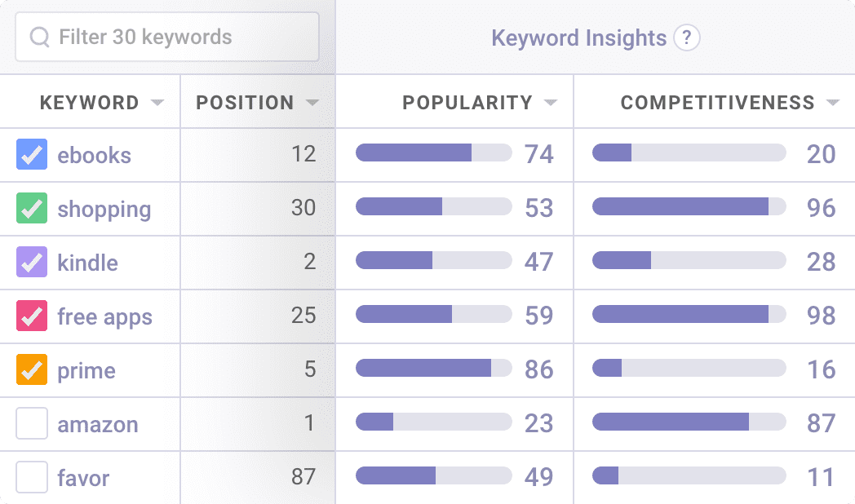Image resolution: width=855 pixels, height=504 pixels.
Task: Select the amazon keyword link
Action: pyautogui.click(x=97, y=424)
